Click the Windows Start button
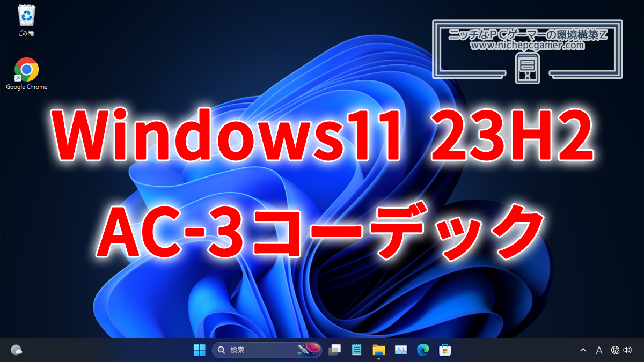The width and height of the screenshot is (644, 362). [199, 350]
